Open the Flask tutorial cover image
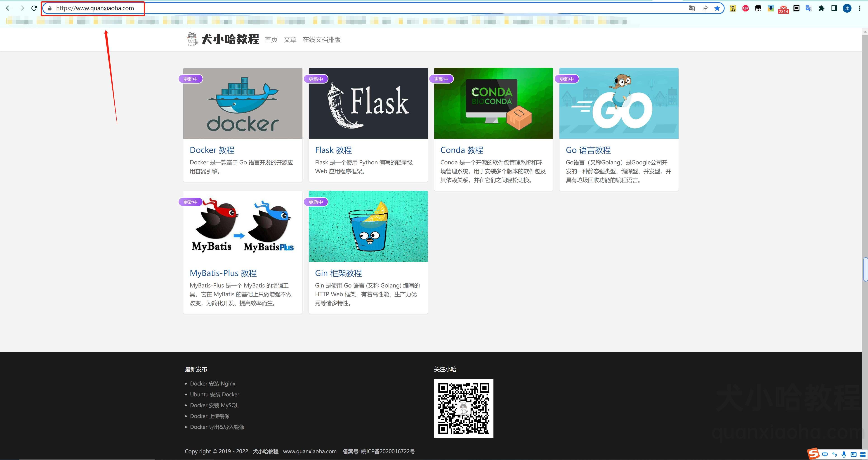This screenshot has height=460, width=868. [x=368, y=103]
